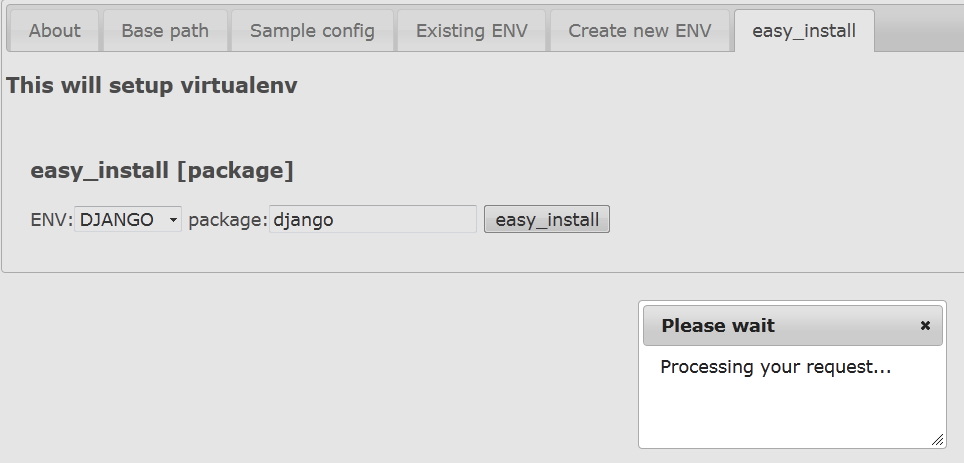Close the Please wait dialog

925,326
